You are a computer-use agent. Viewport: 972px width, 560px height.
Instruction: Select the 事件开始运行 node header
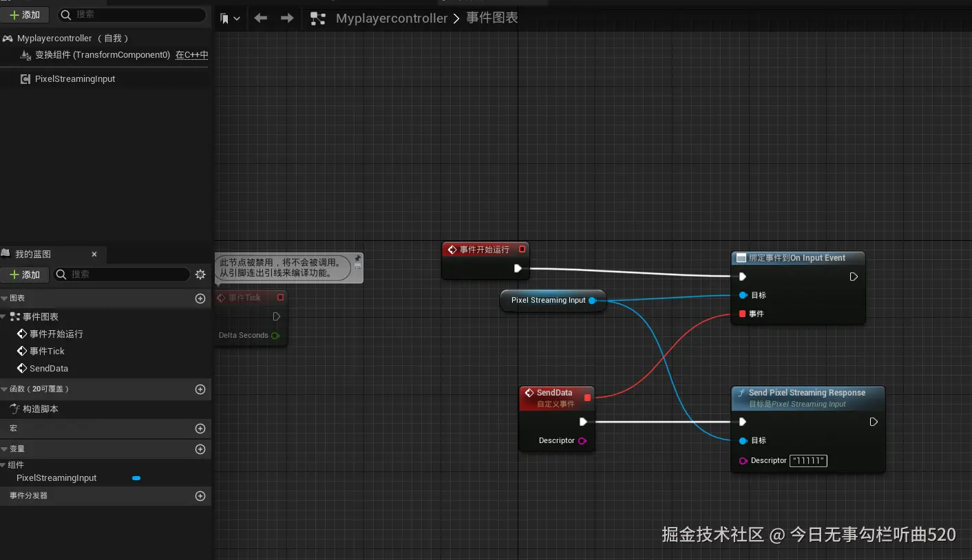[485, 250]
